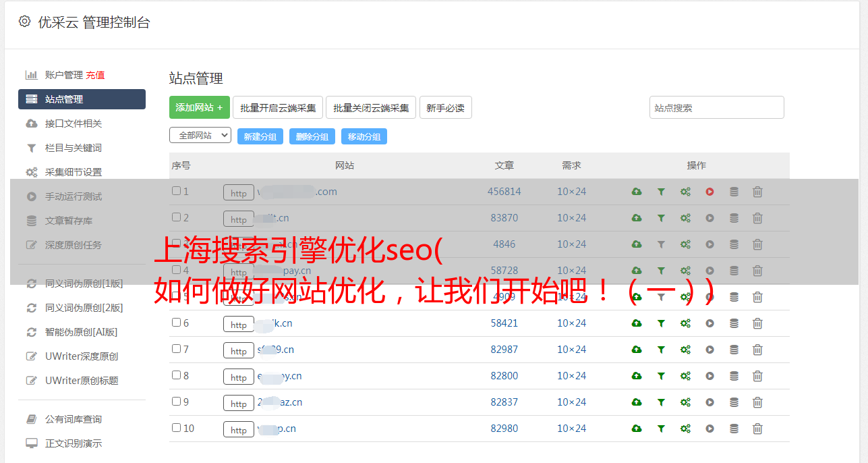
Task: Tick the checkbox for site 7
Action: point(176,349)
